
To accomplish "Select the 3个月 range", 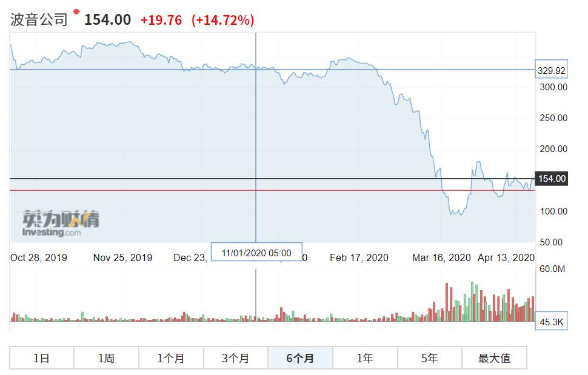I will point(236,357).
